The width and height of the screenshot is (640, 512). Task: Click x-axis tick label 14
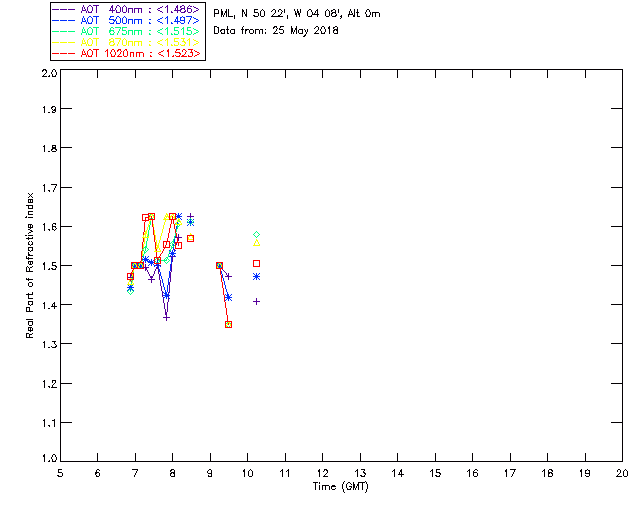[x=398, y=473]
